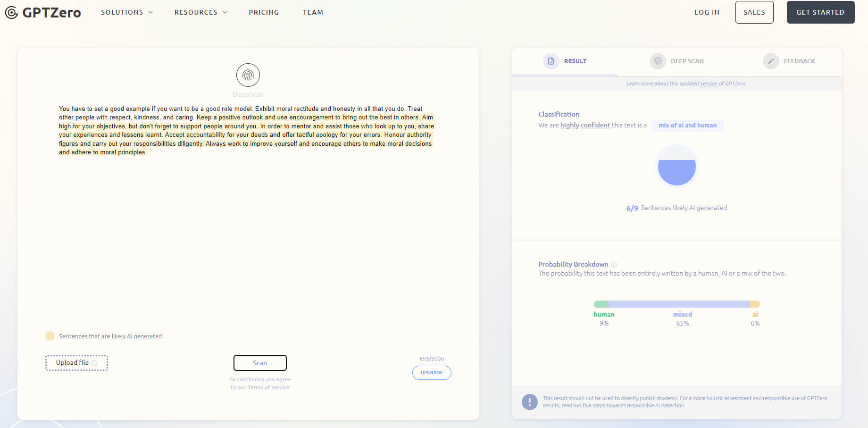Click the Upload file info icon

(94, 363)
